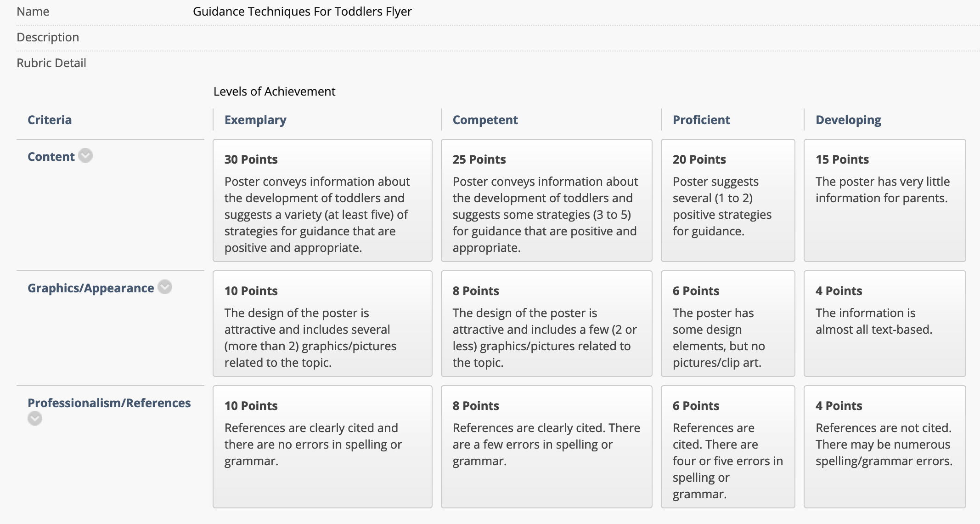The image size is (980, 524).
Task: Select the Developing column header
Action: click(x=848, y=120)
